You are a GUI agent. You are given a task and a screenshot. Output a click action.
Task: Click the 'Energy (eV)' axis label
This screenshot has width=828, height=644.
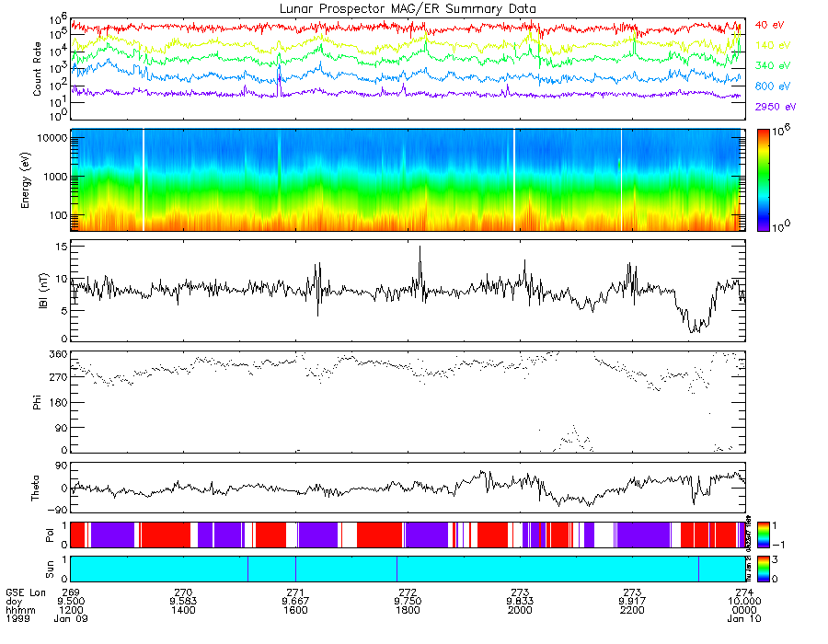point(26,180)
